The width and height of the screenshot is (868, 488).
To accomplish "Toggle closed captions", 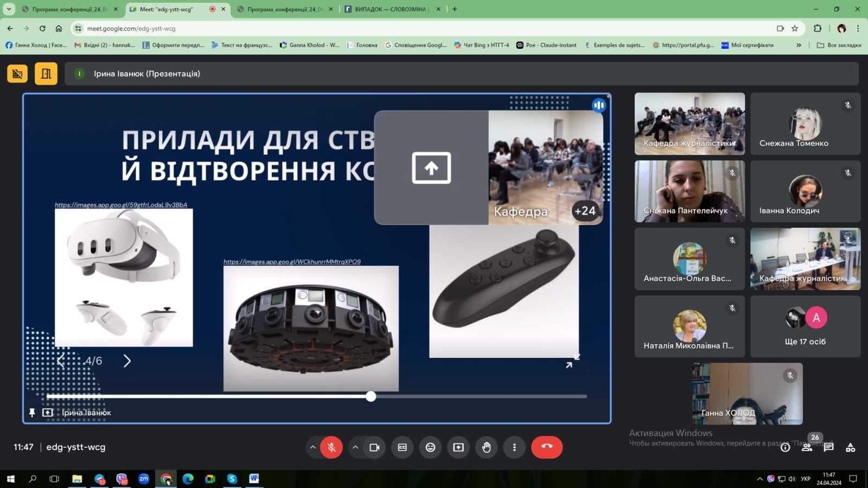I will [402, 447].
